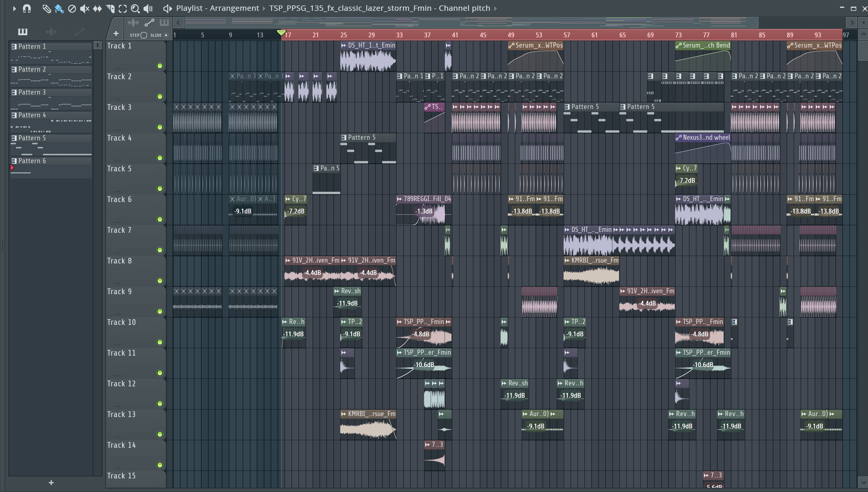
Task: Show pattern clips in picker panel
Action: [23, 32]
